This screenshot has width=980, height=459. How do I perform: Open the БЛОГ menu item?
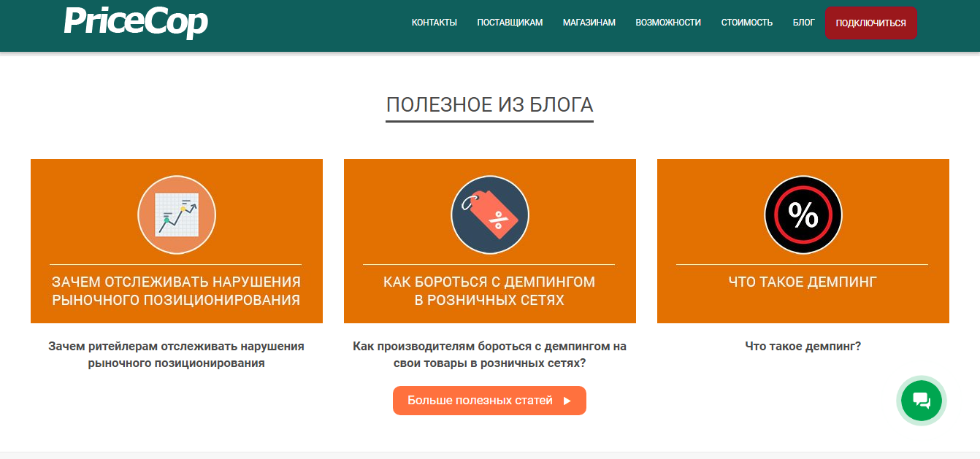tap(803, 22)
